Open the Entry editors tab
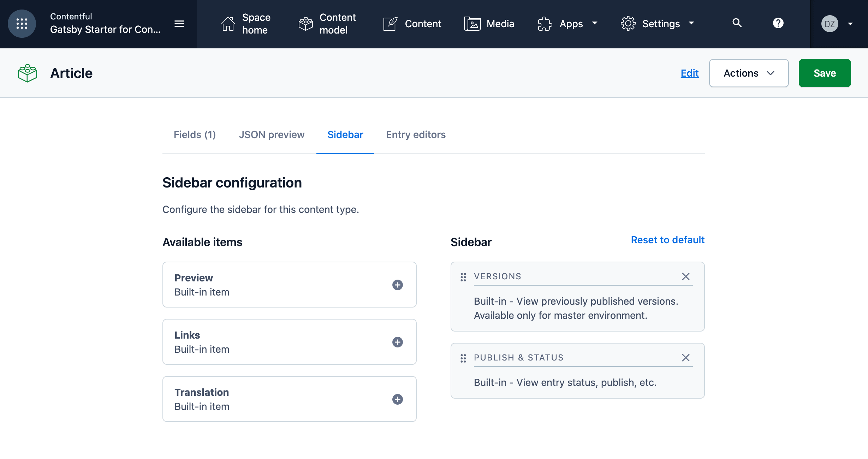The height and width of the screenshot is (459, 868). tap(416, 135)
